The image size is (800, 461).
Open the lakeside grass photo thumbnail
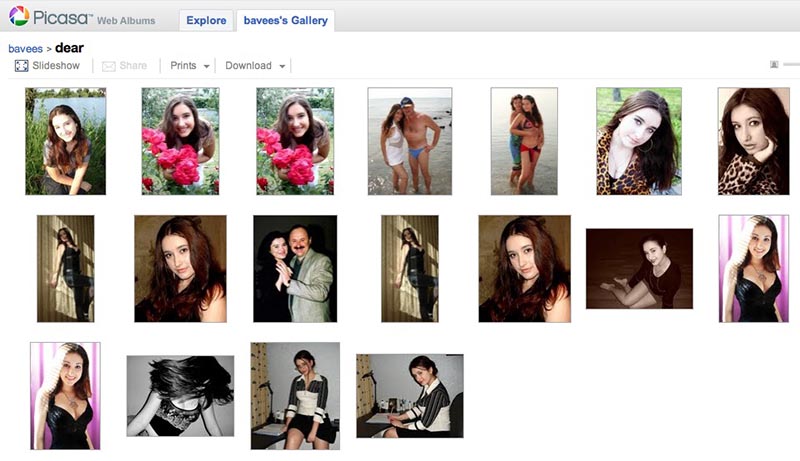pyautogui.click(x=66, y=141)
